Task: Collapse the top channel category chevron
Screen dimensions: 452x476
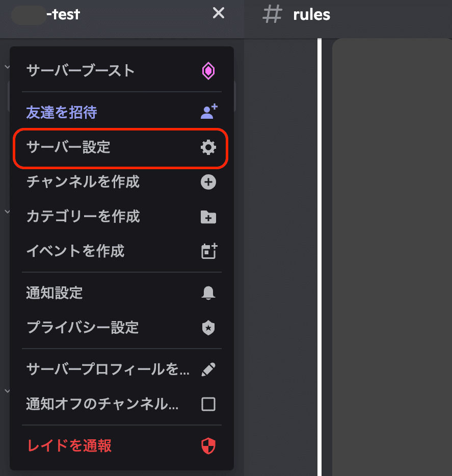Action: pos(7,67)
